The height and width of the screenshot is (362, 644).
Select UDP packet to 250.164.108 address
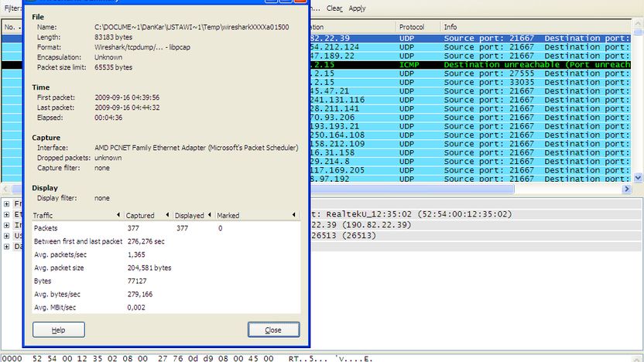pos(471,135)
